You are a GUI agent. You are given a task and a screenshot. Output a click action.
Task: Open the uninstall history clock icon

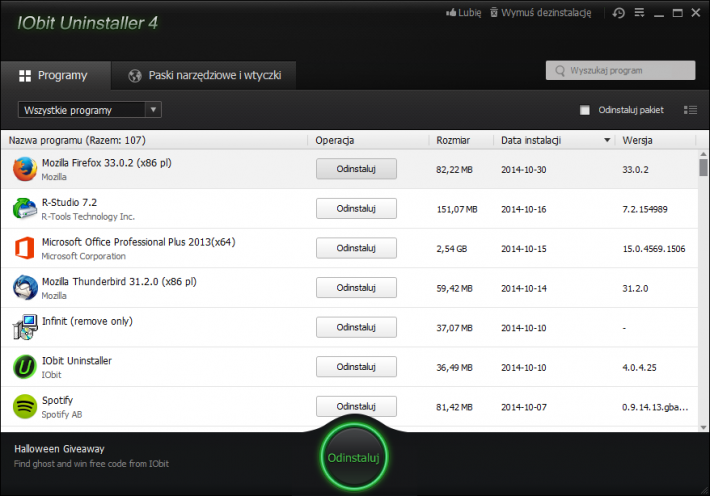619,13
